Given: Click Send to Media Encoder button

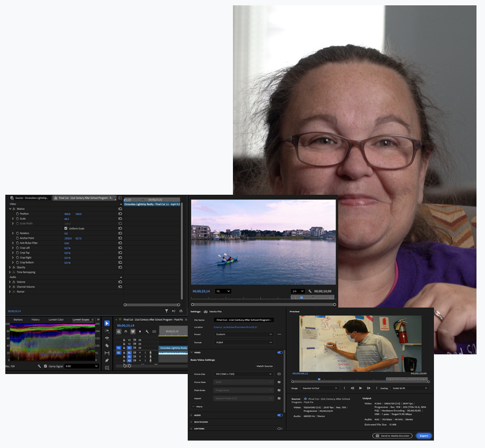Looking at the screenshot, I should click(392, 436).
